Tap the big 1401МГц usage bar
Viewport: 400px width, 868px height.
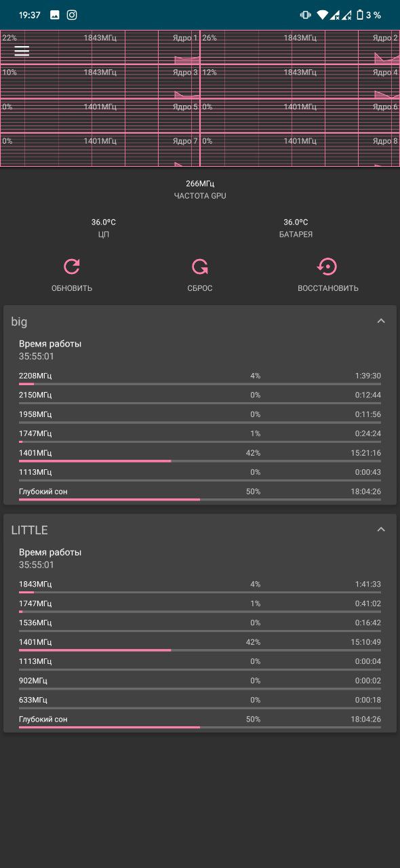click(200, 461)
